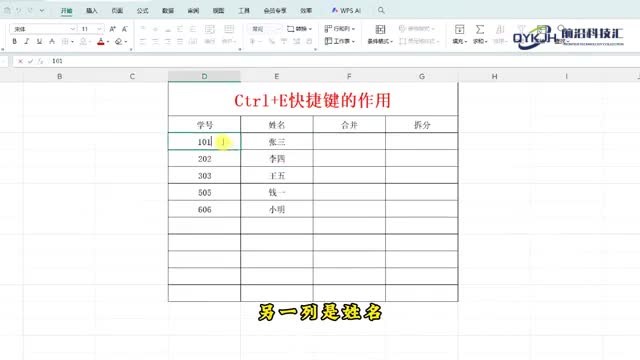640x360 pixels.
Task: Toggle center horizontal alignment
Action: coord(156,41)
